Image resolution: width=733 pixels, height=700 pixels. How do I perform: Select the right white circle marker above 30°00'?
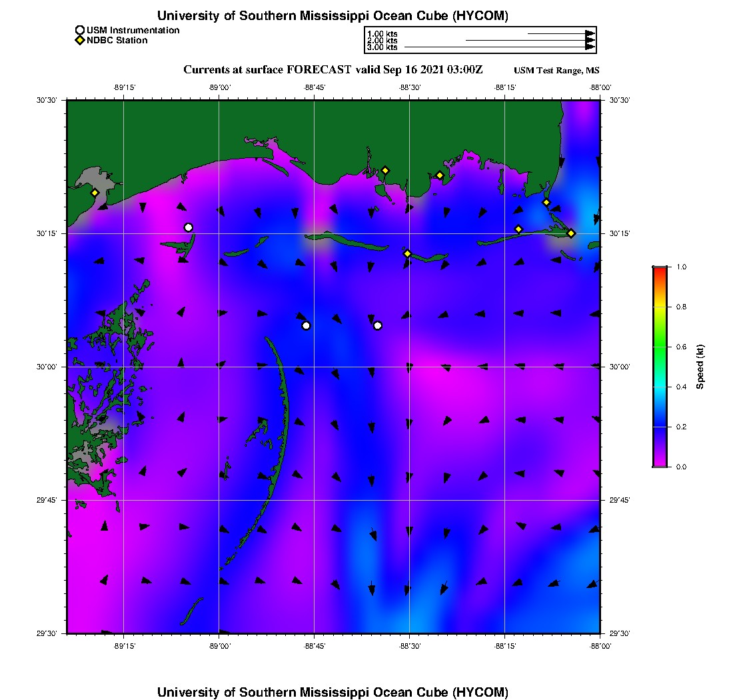pos(378,325)
